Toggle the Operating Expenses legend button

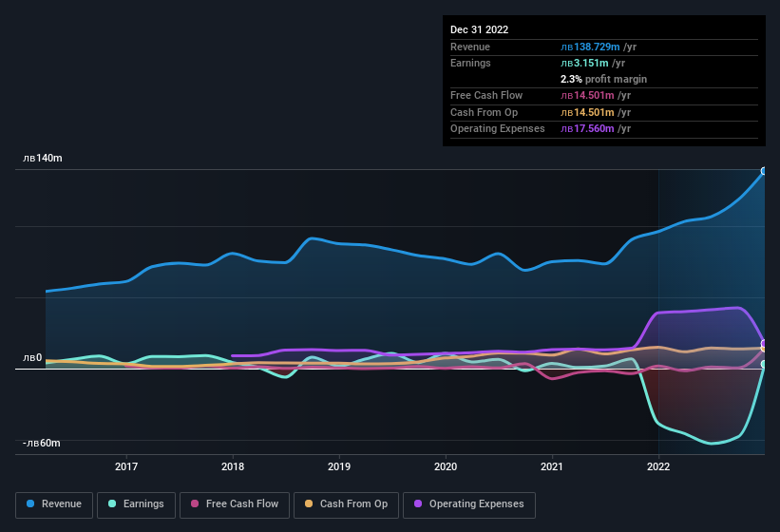(468, 503)
